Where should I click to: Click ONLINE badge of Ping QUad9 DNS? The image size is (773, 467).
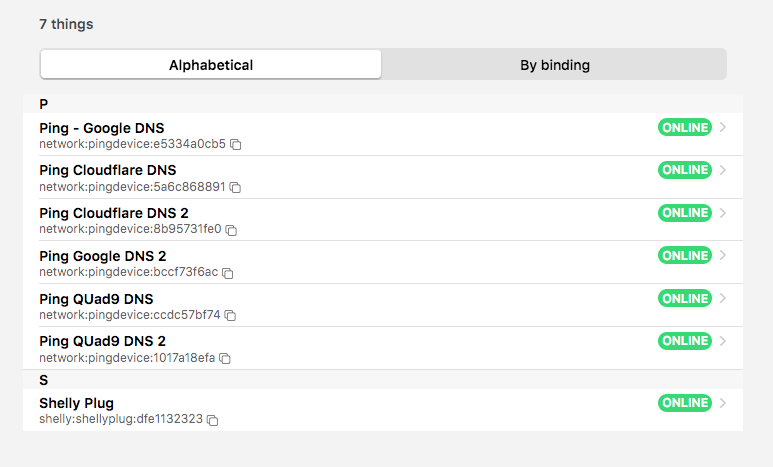pos(684,298)
